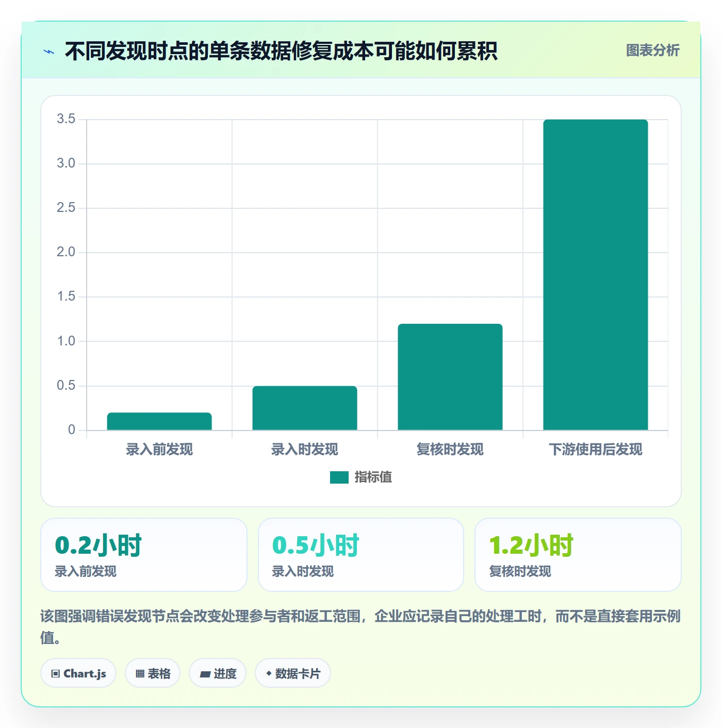Select the 录入前发现 bar in the chart
This screenshot has width=722, height=728.
pyautogui.click(x=159, y=421)
